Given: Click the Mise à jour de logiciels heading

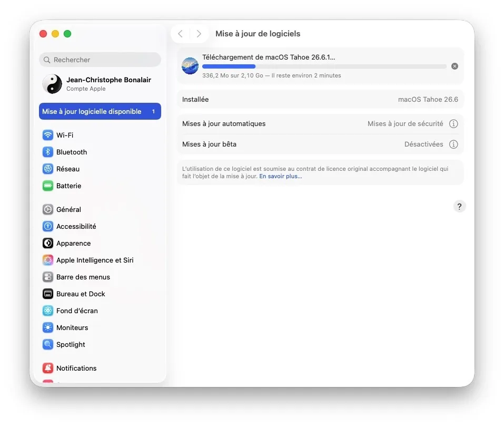Looking at the screenshot, I should 258,34.
